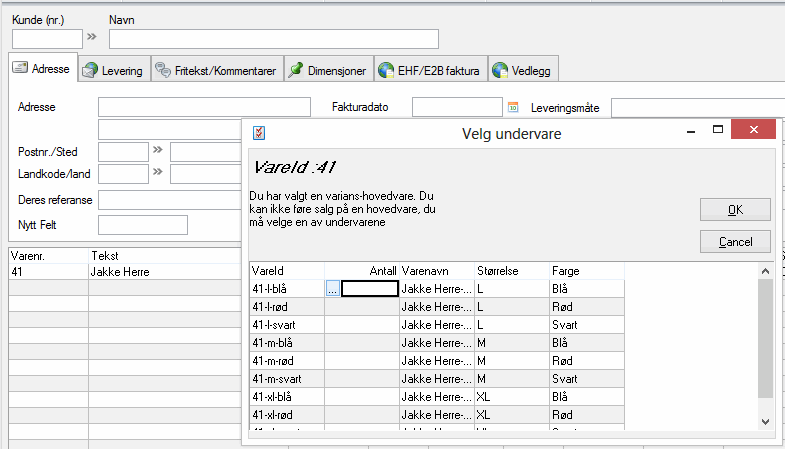Click the Antall field for 41-l-blå
Screen dimensions: 785x449
(x=369, y=288)
